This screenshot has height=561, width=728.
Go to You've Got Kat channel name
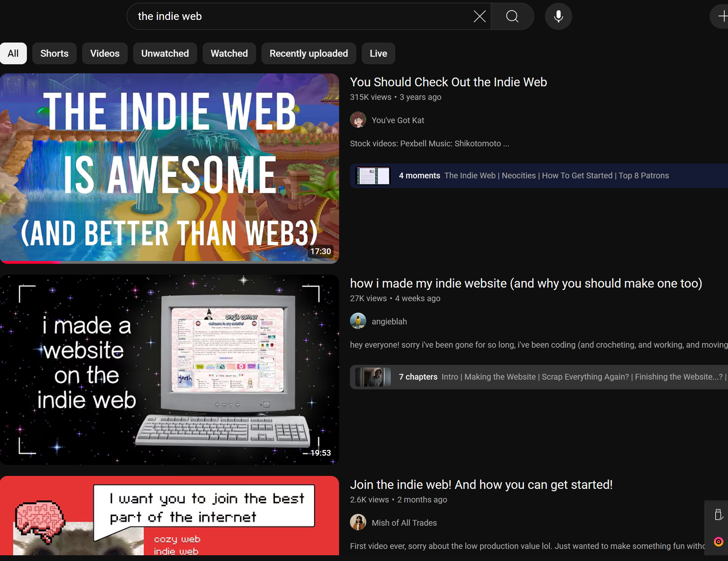point(398,120)
